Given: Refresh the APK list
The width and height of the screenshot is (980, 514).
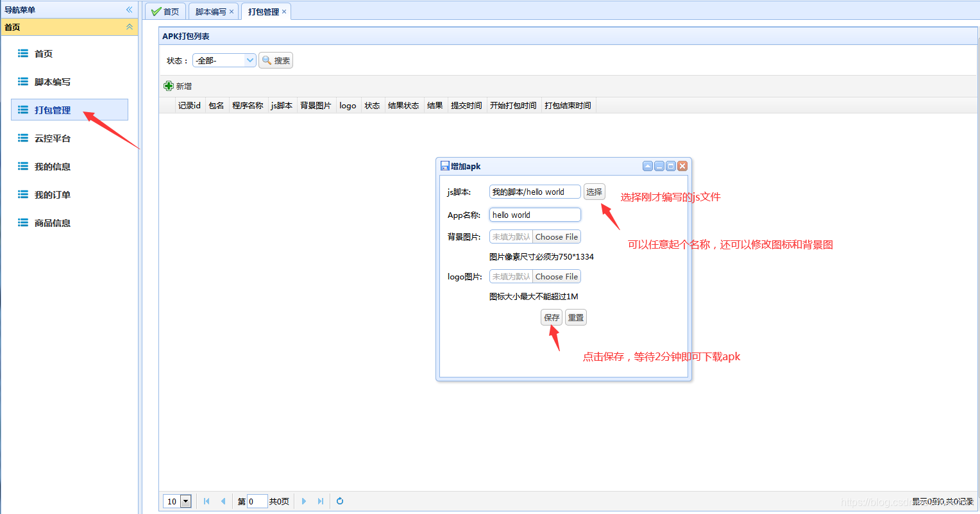Looking at the screenshot, I should point(340,501).
